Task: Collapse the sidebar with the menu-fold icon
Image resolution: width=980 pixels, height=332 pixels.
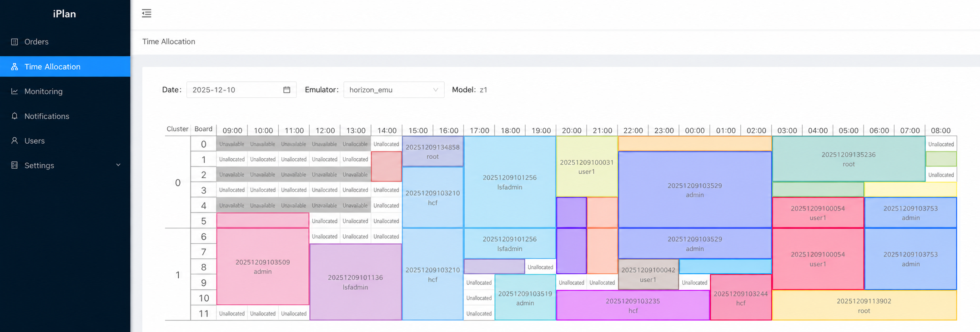Action: point(146,13)
